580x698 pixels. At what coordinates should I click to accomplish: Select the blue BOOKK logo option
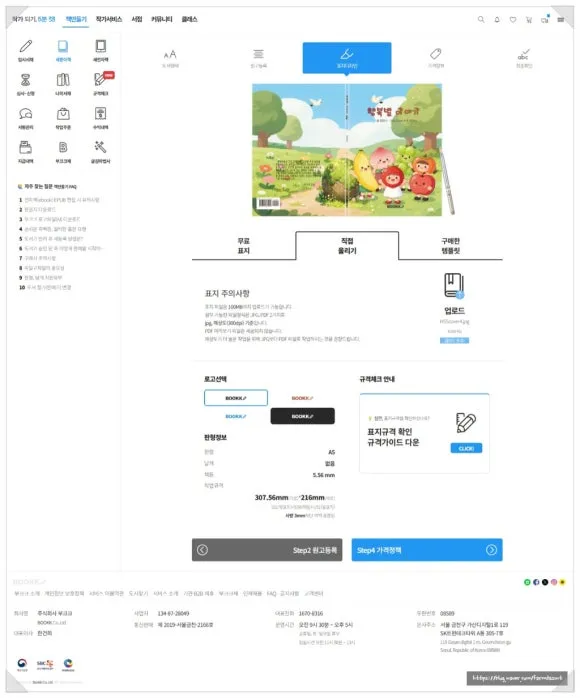pos(236,416)
